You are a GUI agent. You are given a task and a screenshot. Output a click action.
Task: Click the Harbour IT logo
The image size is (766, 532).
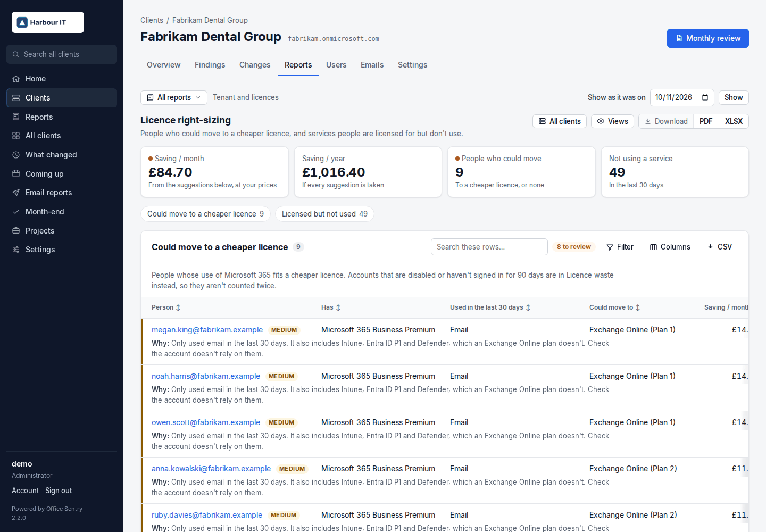coord(48,22)
